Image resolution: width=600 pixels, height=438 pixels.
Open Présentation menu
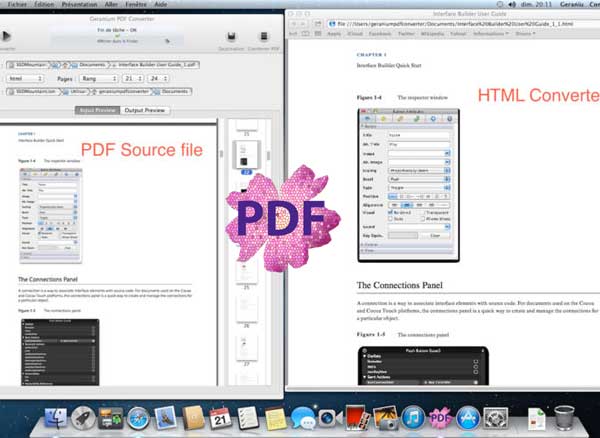click(79, 5)
